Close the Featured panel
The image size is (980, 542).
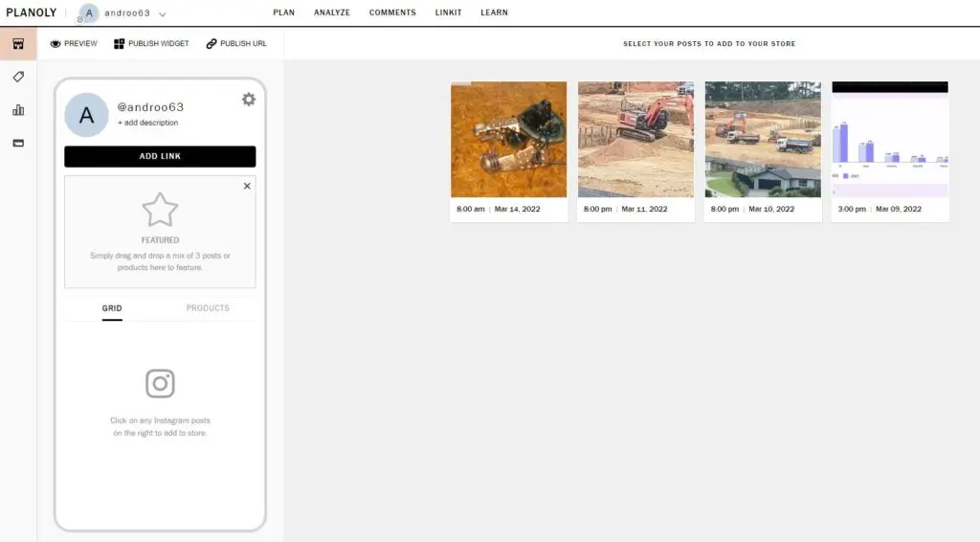click(x=247, y=186)
